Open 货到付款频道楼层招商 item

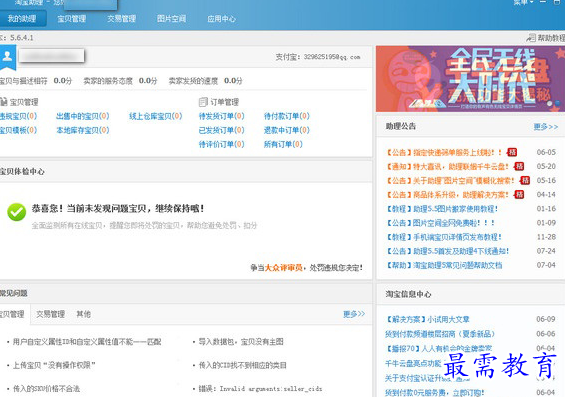(x=440, y=334)
